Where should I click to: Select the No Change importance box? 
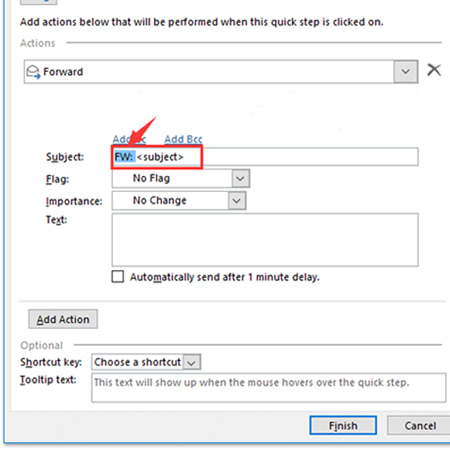179,201
